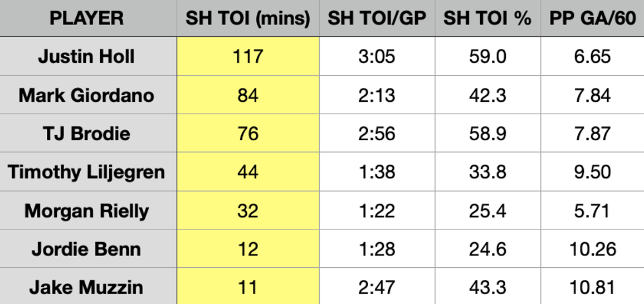The image size is (644, 304).
Task: Click Morgan Rielly's 5.71 PP GA/60 value
Action: (592, 211)
